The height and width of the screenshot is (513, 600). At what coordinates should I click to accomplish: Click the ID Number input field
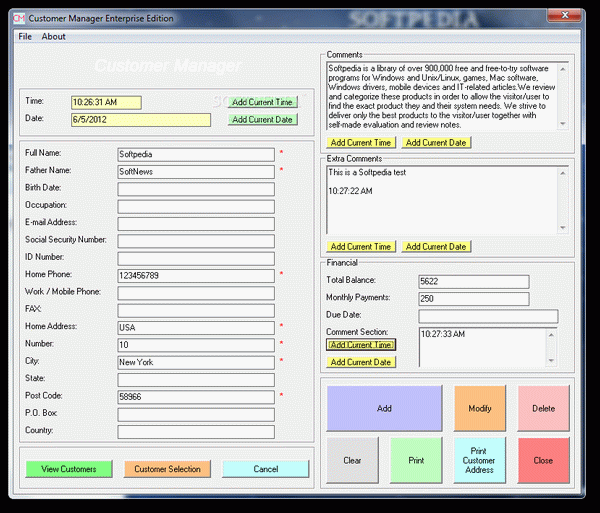[196, 259]
